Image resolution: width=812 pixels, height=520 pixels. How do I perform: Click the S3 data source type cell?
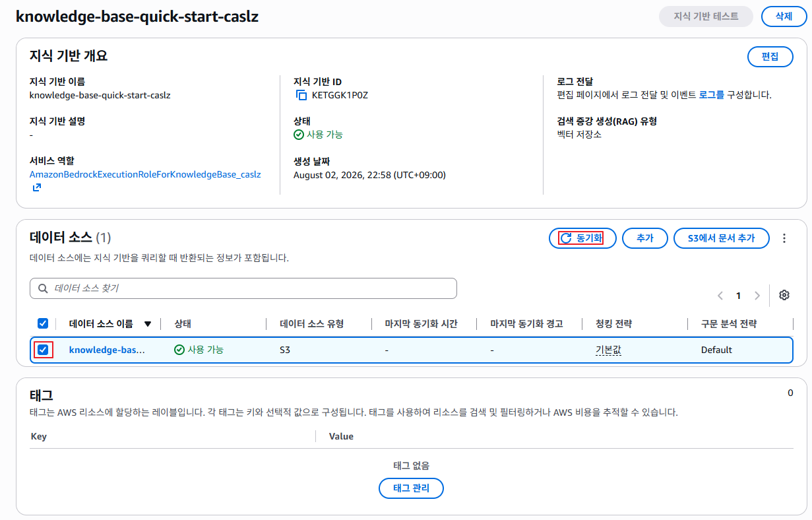tap(285, 350)
